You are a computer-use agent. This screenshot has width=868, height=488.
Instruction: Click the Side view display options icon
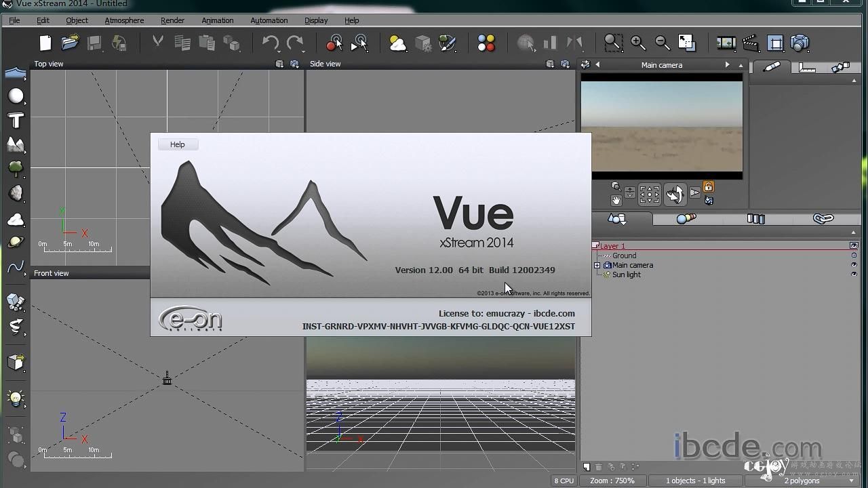coord(550,64)
